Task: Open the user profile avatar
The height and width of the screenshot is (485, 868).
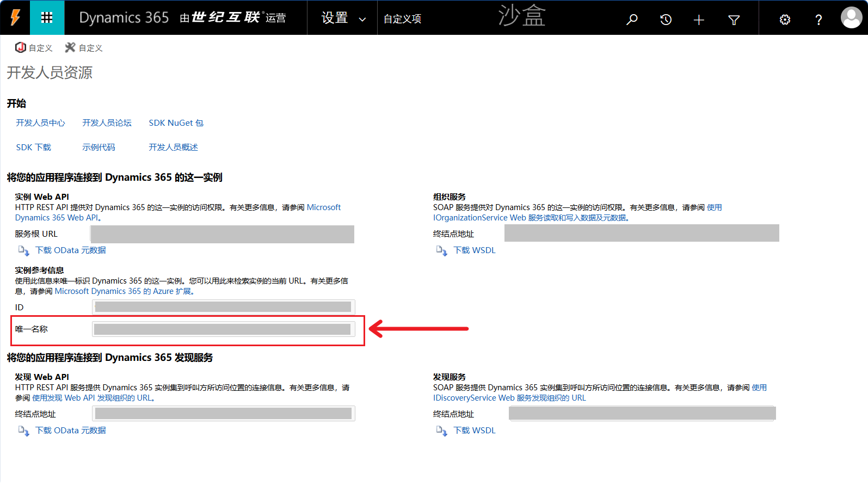Action: (851, 17)
